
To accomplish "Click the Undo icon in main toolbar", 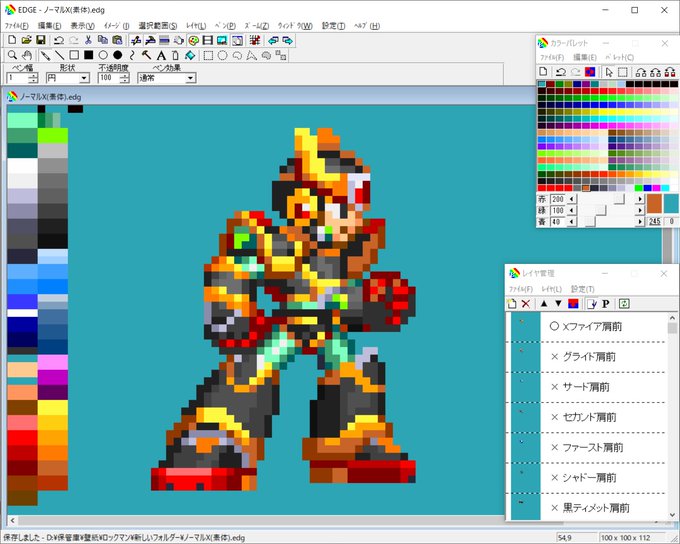I will coord(59,40).
